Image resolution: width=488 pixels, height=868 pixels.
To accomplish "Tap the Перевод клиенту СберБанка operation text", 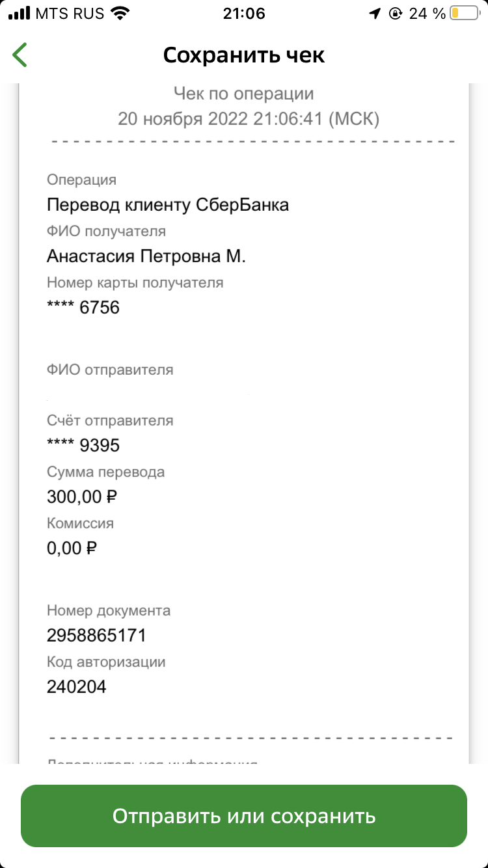I will click(168, 205).
